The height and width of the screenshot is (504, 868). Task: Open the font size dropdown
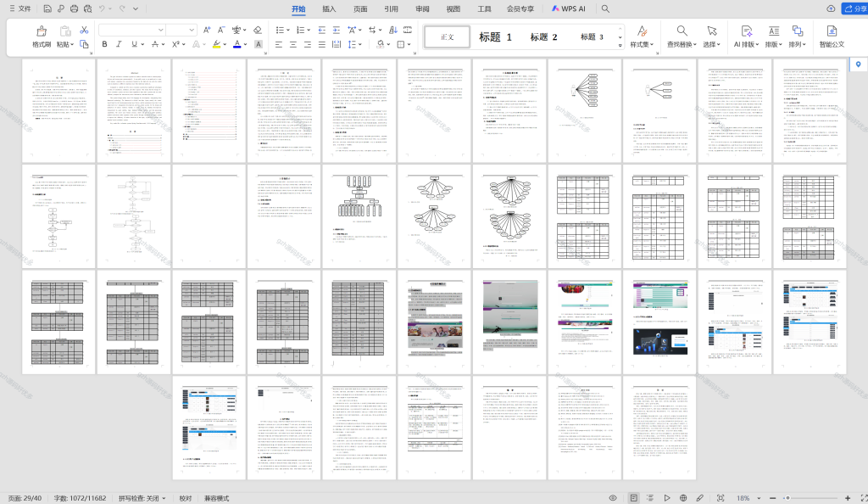point(192,30)
